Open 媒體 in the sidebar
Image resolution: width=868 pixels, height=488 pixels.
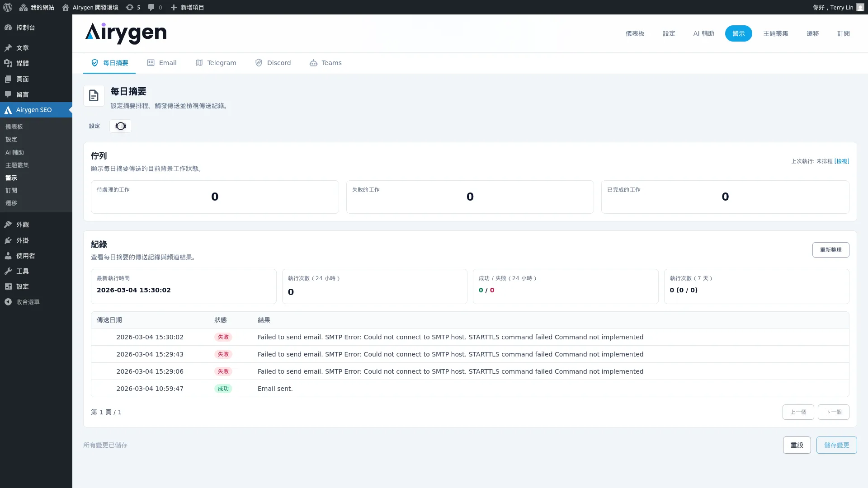[22, 63]
